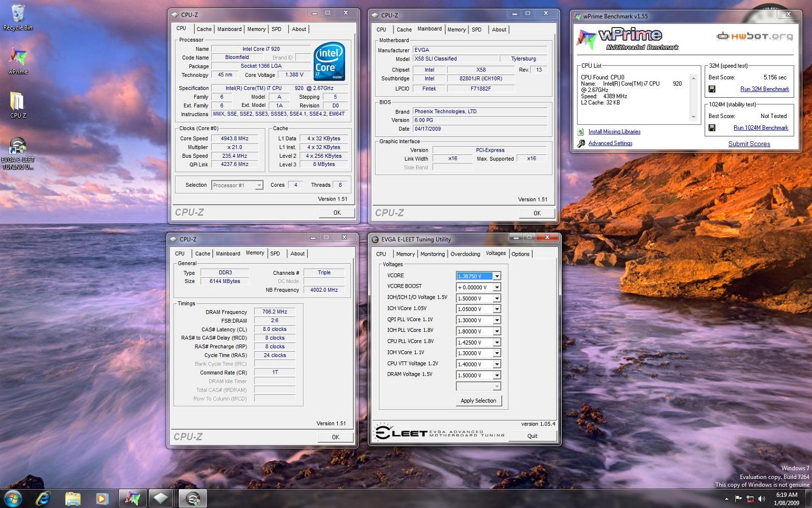Click Install Missing Libraries link
Viewport: 812px width, 508px height.
(x=615, y=132)
